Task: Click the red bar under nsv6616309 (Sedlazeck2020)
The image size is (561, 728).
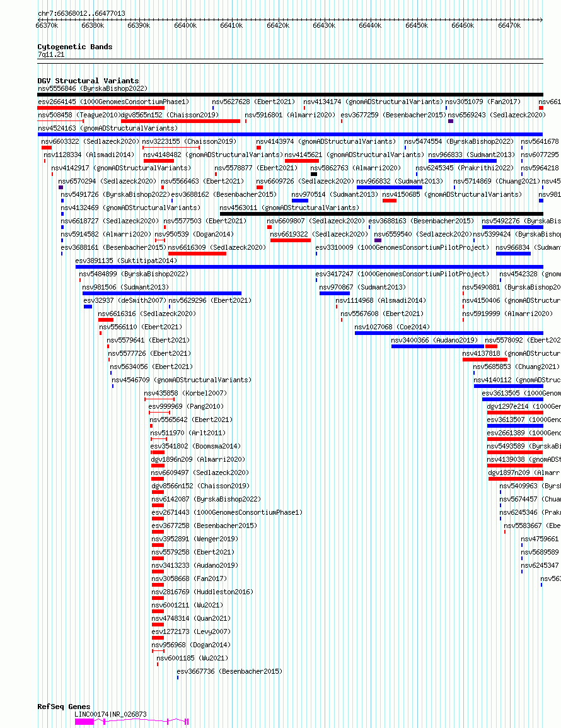Action: pos(197,254)
